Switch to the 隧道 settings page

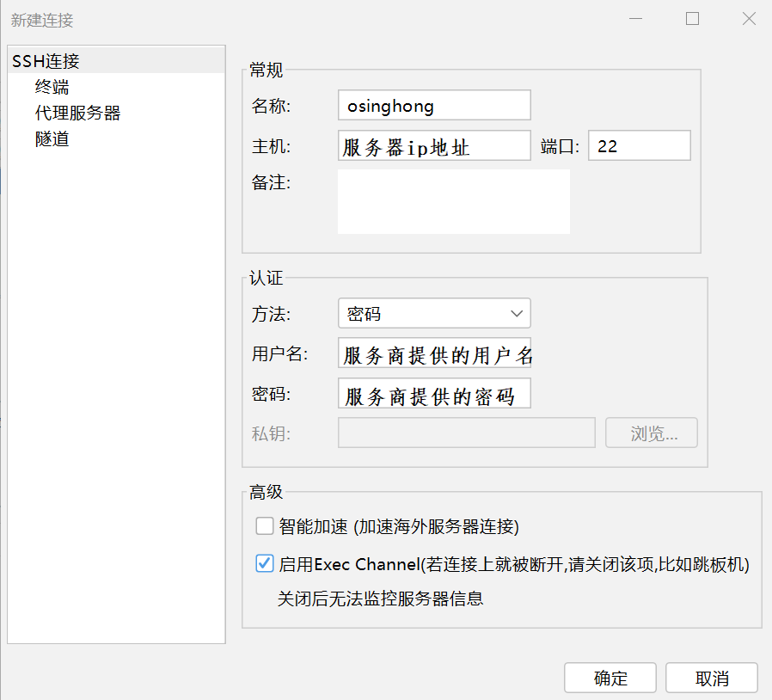tap(52, 138)
